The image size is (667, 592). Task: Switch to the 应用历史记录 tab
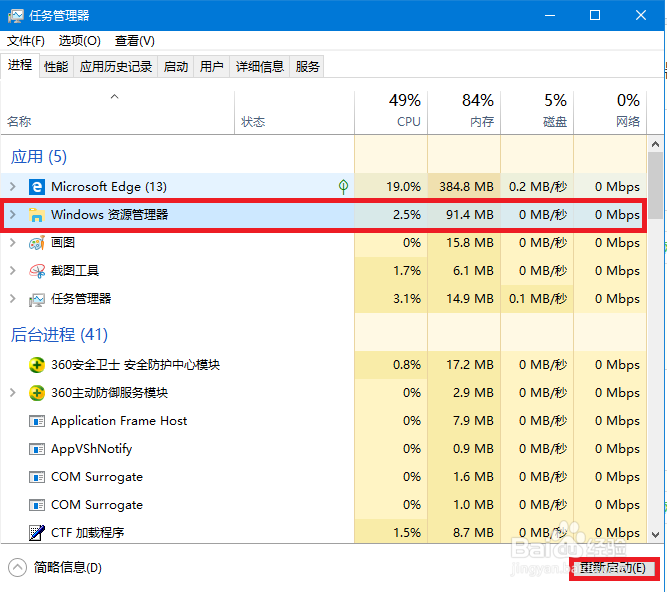116,67
